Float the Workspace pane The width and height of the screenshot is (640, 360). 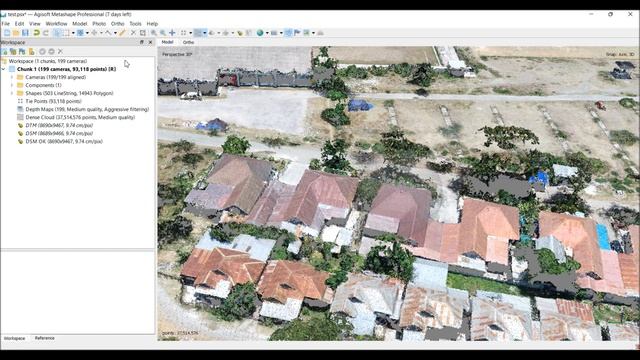142,42
